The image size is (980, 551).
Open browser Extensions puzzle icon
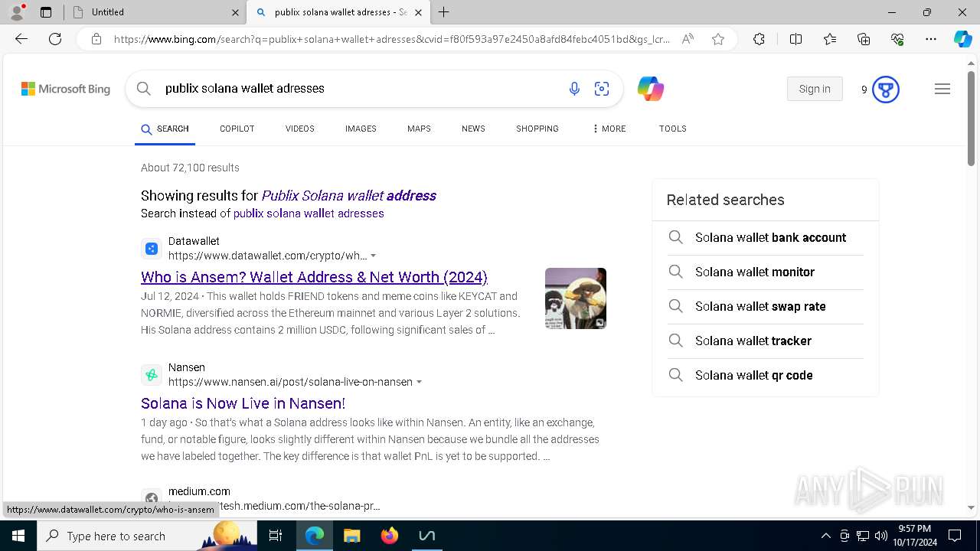click(759, 39)
